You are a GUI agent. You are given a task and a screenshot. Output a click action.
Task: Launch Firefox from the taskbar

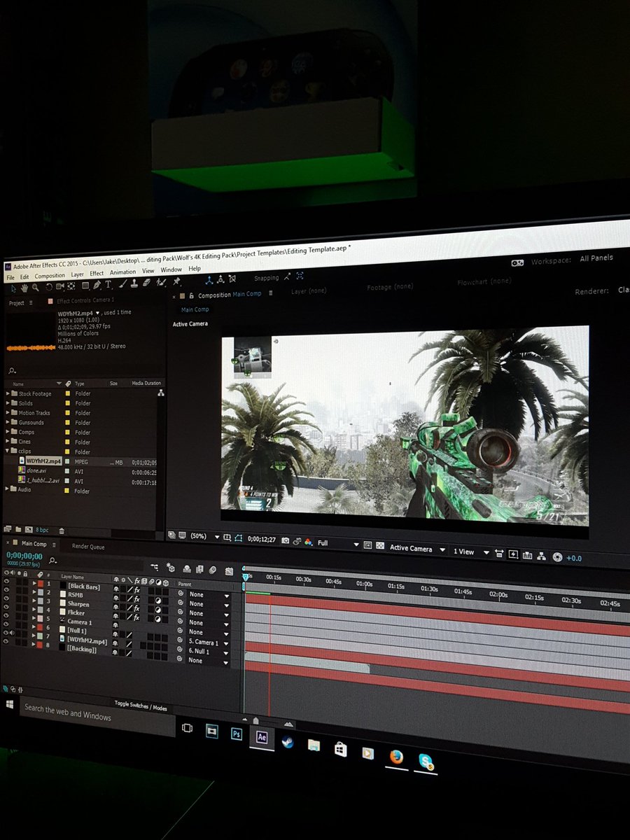396,756
